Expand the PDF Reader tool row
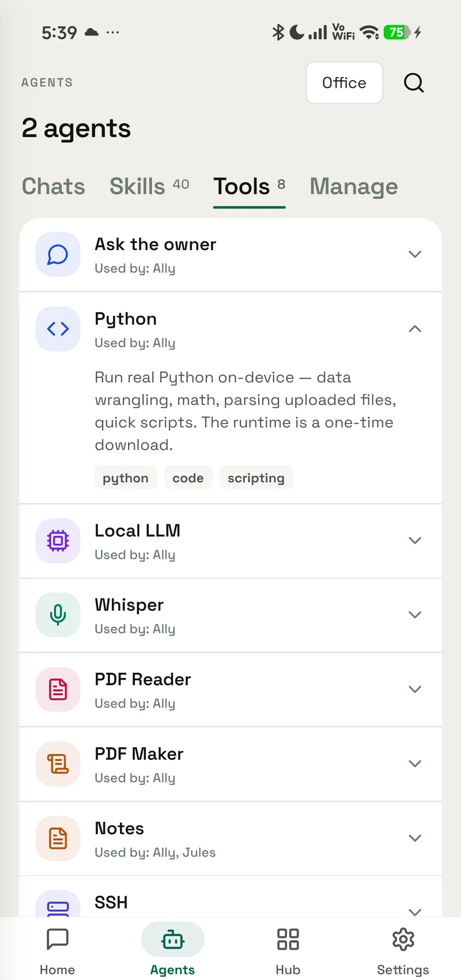The width and height of the screenshot is (461, 980). [415, 689]
